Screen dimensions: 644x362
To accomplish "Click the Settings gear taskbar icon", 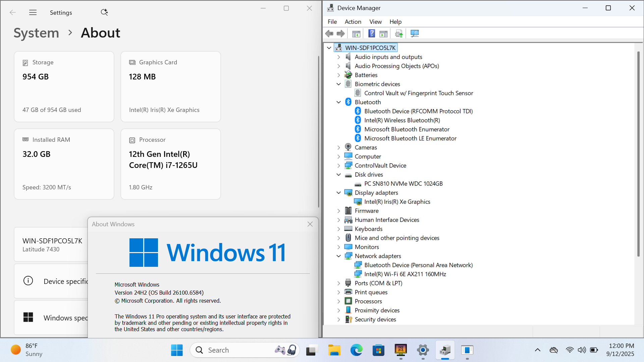I will pos(423,350).
